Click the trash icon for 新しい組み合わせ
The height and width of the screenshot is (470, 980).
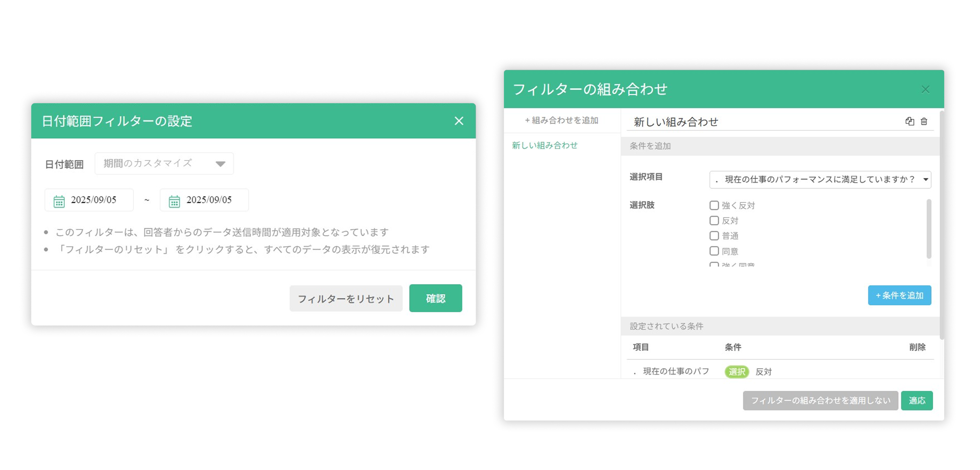tap(924, 121)
